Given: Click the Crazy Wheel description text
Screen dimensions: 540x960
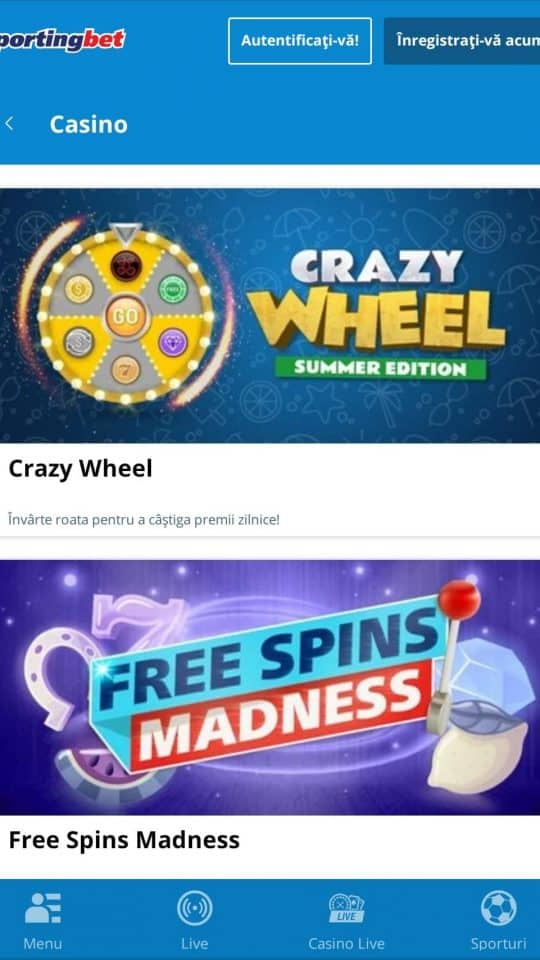Looking at the screenshot, I should point(144,520).
